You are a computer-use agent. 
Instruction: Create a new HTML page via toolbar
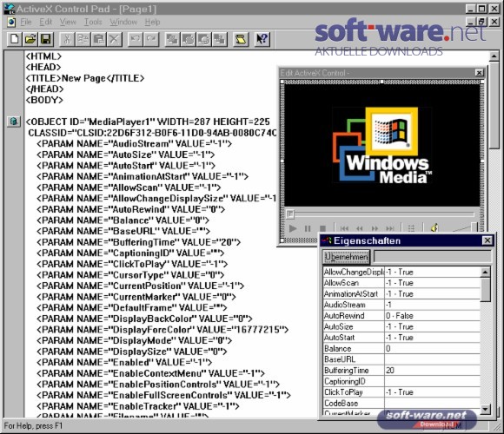coord(15,39)
